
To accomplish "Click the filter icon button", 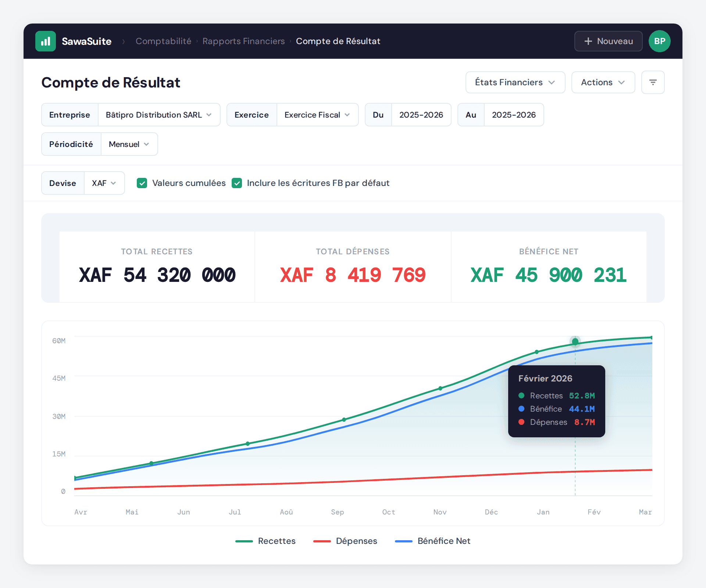I will click(x=653, y=82).
